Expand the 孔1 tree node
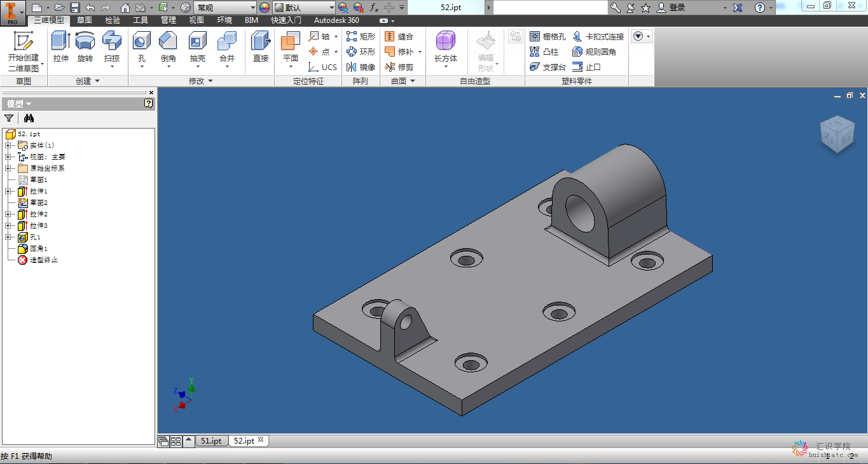Screen dimensions: 868x464 8,237
